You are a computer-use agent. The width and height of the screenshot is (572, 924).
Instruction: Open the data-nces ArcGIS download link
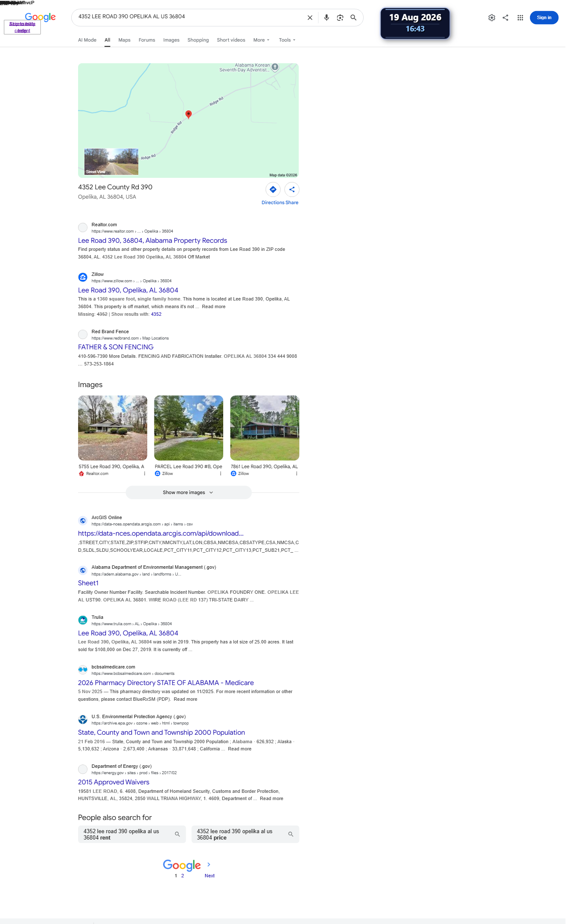(x=161, y=534)
